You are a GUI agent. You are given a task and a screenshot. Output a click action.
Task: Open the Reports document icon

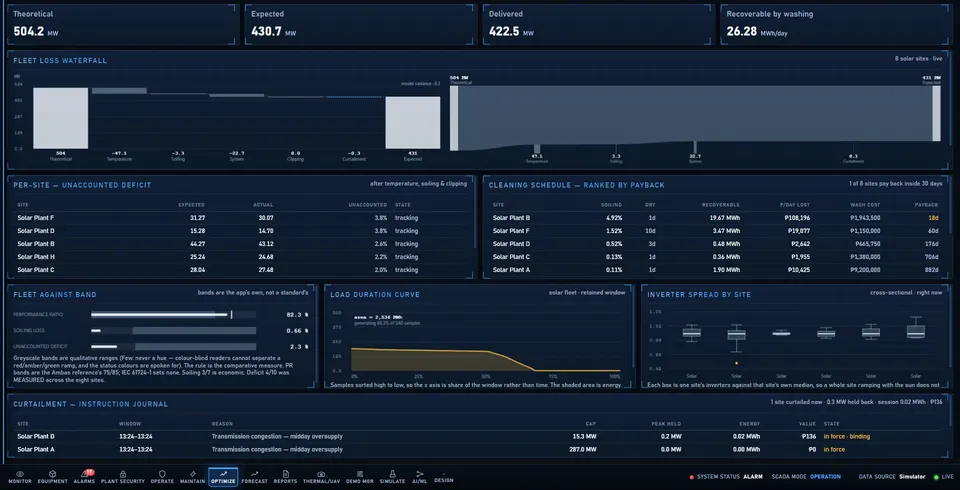(x=285, y=473)
